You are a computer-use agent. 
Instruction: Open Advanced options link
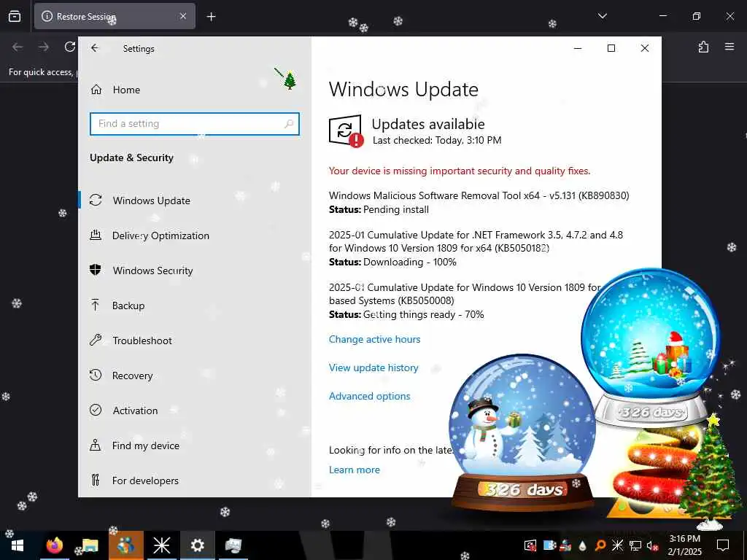click(x=369, y=396)
